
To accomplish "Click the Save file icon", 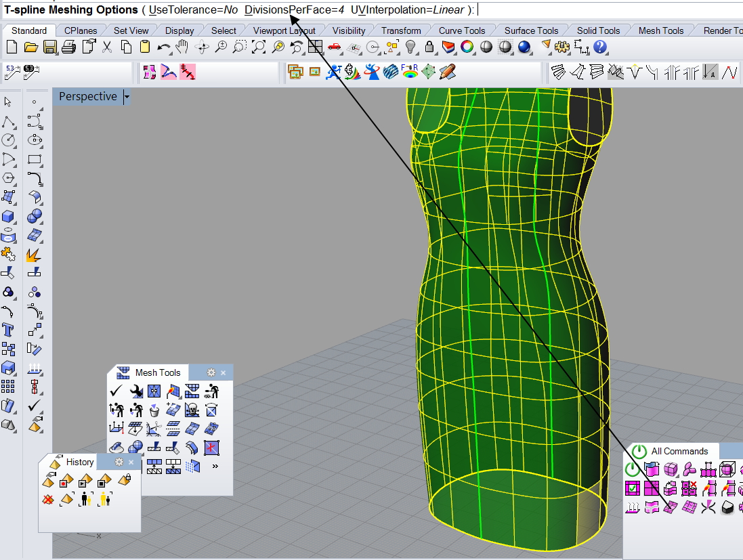I will tap(49, 47).
